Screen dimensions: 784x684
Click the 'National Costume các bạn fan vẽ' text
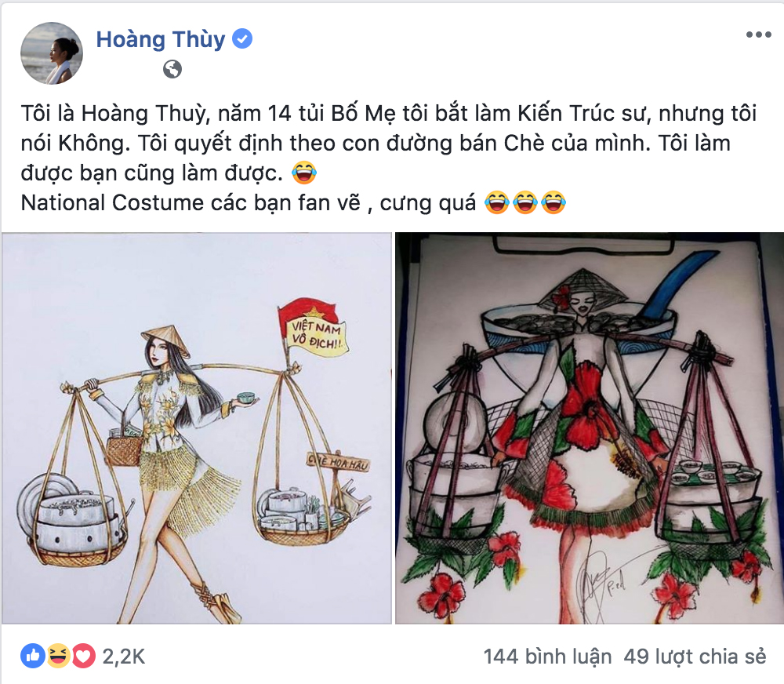point(191,203)
